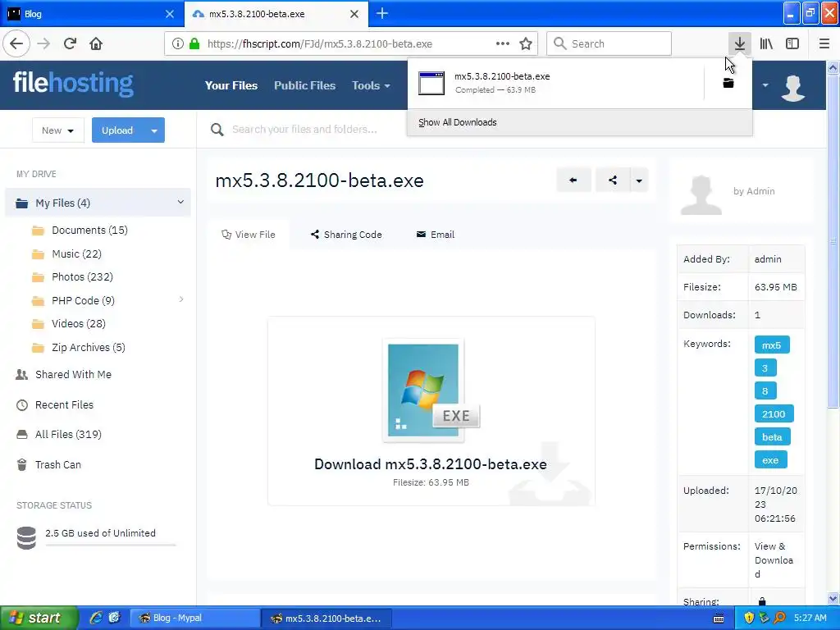Open the Upload dropdown arrow
This screenshot has height=630, width=840.
click(154, 130)
